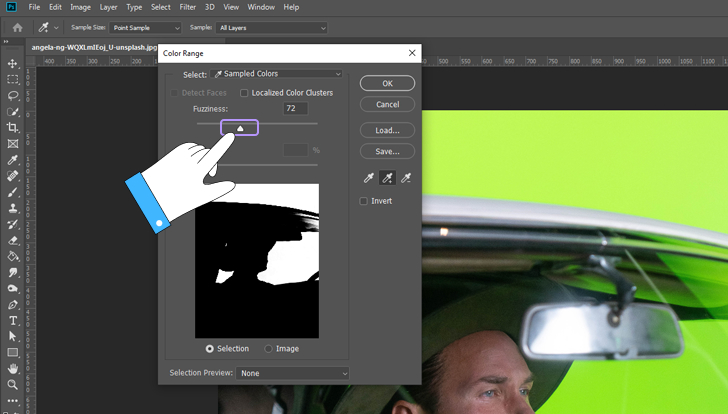The width and height of the screenshot is (728, 414).
Task: Click the Fuzziness value field
Action: point(295,108)
